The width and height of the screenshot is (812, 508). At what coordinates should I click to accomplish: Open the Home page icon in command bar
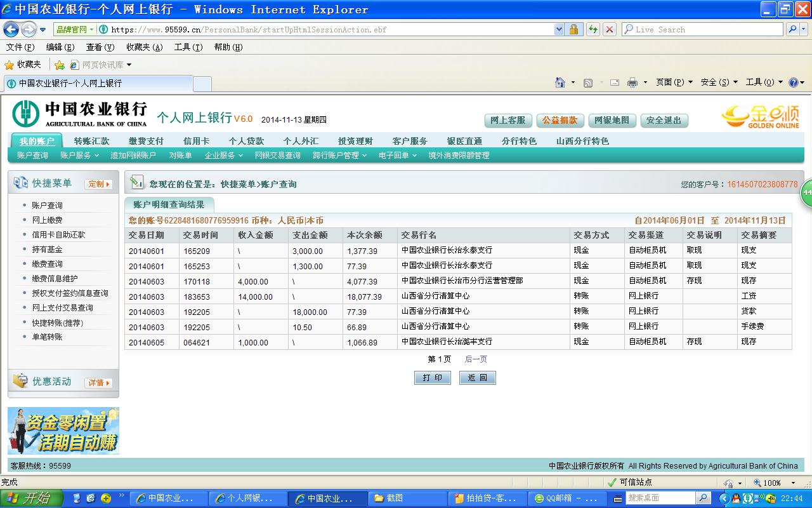pos(560,83)
